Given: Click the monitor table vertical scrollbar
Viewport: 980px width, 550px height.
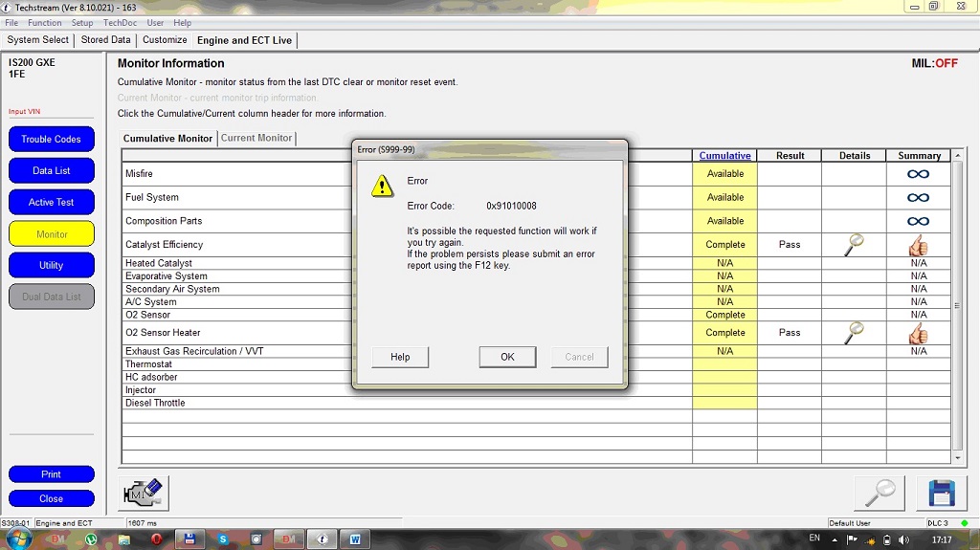Looking at the screenshot, I should 958,306.
